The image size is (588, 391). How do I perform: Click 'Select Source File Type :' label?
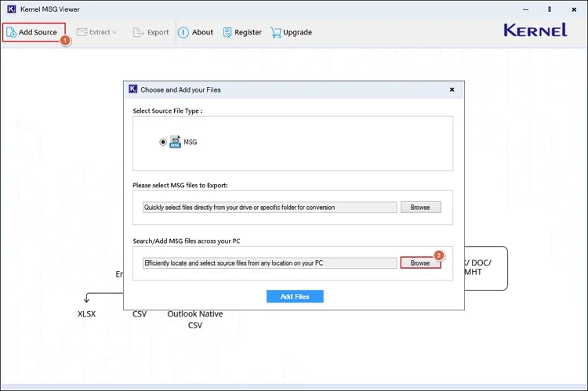pyautogui.click(x=168, y=111)
